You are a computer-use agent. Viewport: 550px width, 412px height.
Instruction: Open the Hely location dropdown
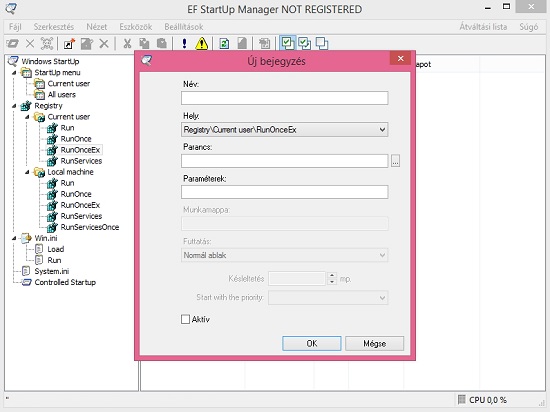point(284,130)
